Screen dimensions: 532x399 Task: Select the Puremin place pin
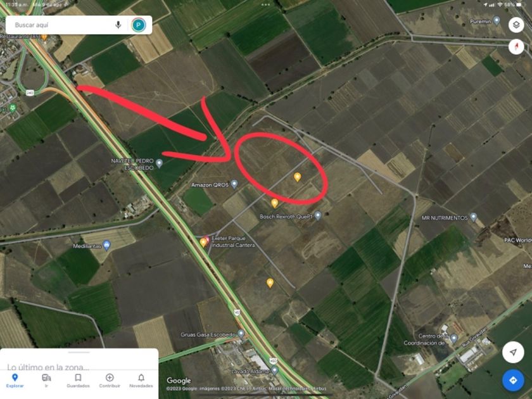(x=497, y=21)
